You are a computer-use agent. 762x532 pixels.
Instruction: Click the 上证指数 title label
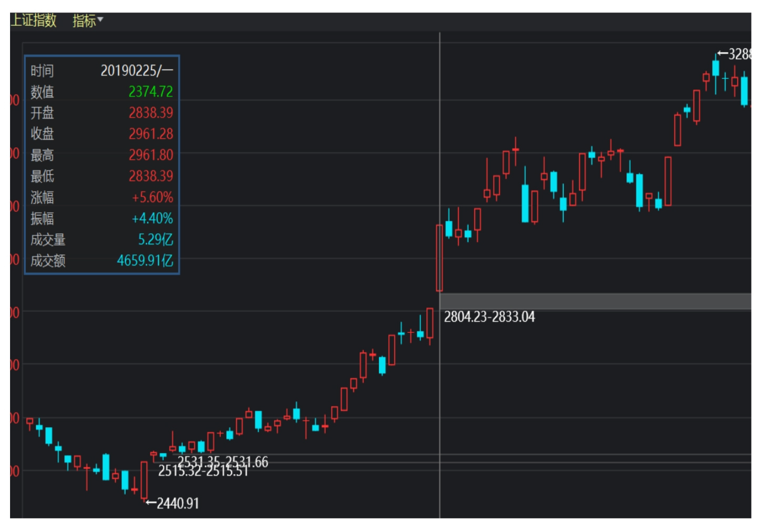point(34,20)
